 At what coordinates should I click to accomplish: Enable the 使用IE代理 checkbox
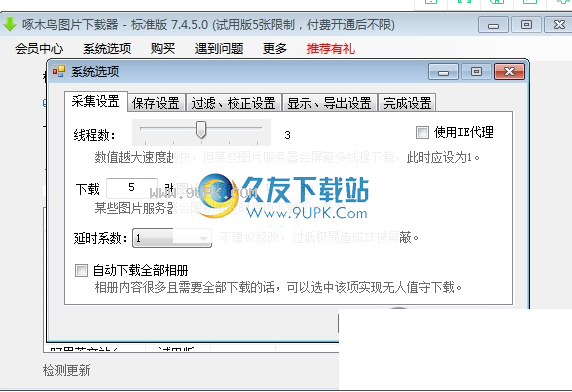click(422, 132)
